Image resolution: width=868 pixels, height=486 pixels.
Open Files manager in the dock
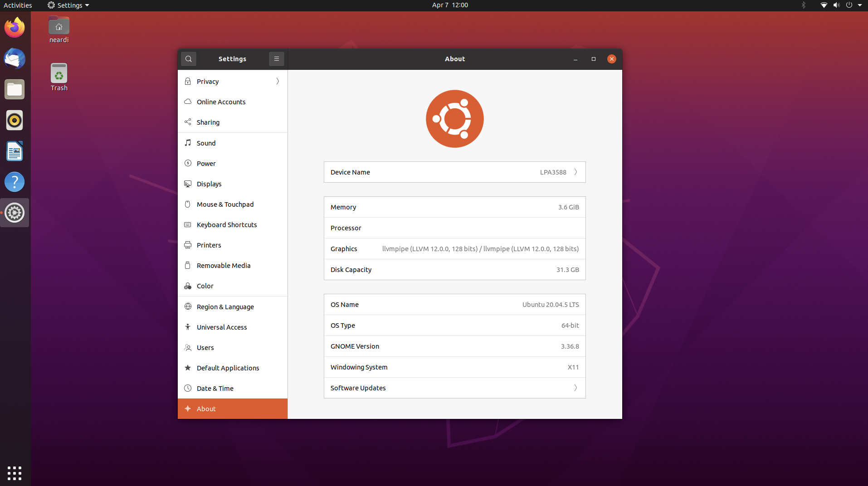click(15, 89)
